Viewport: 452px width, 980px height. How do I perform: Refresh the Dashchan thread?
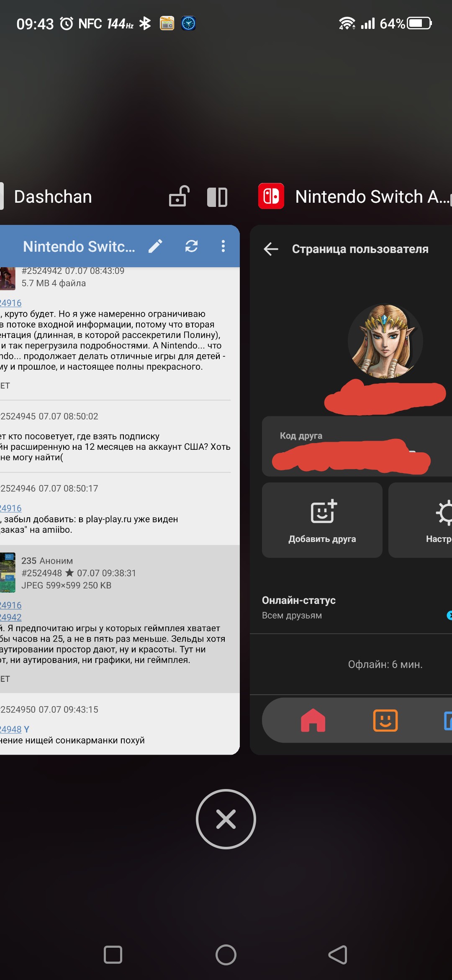pyautogui.click(x=192, y=246)
